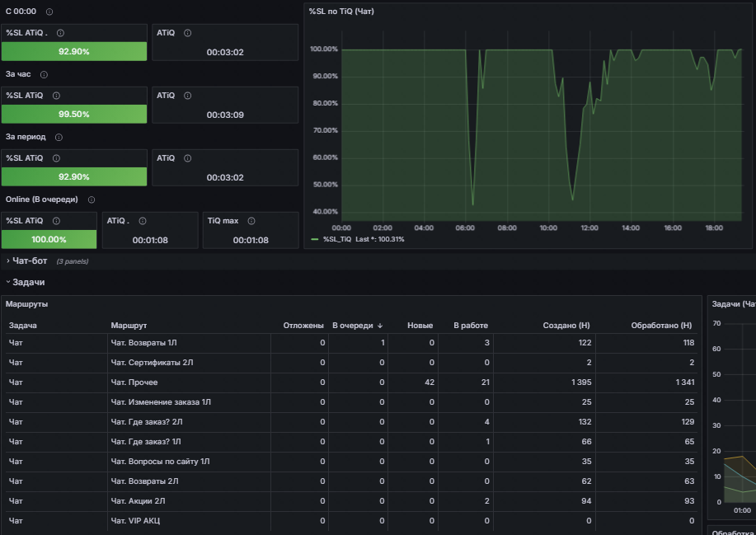This screenshot has width=756, height=535.
Task: Select the 'Чат. Прочее' table row
Action: pos(351,382)
